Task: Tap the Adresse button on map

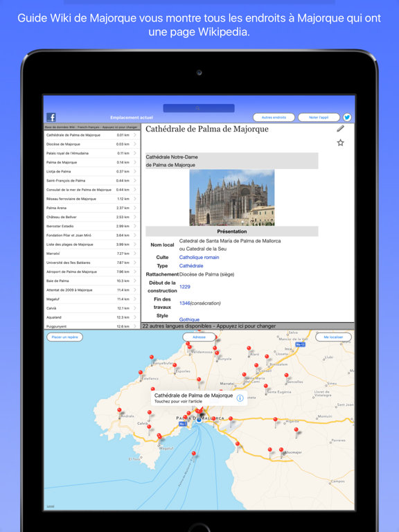Action: click(199, 337)
